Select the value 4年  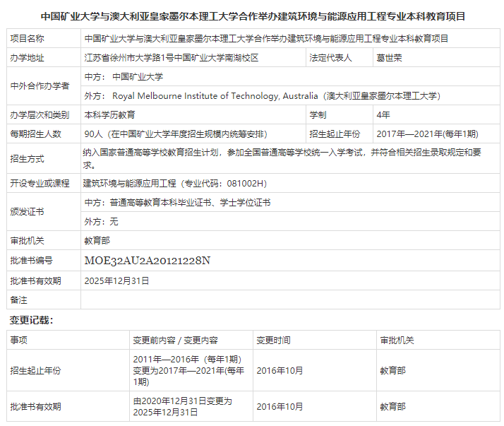(383, 115)
